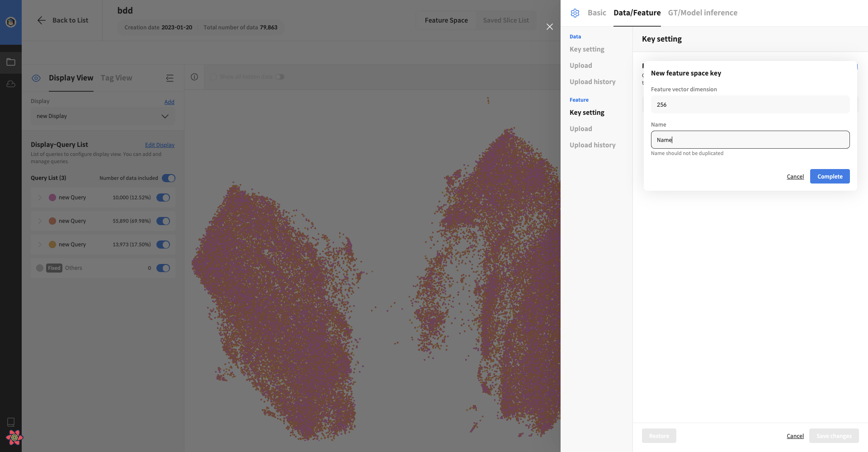Click the Fixed badge in Others row

pos(54,268)
